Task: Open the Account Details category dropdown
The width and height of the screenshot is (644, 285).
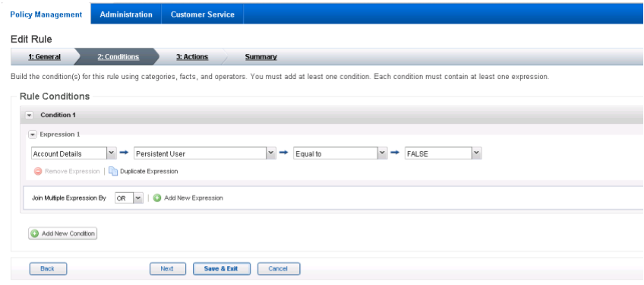Action: pyautogui.click(x=74, y=154)
